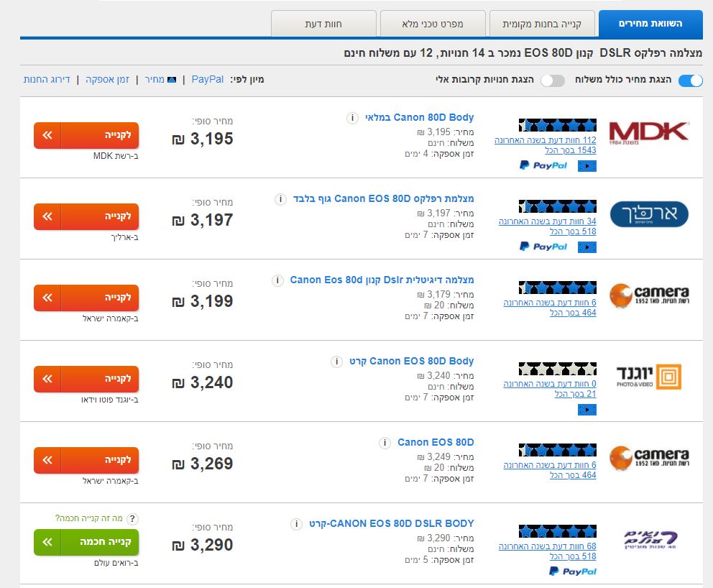Open 68 חוות דעת reviews link for רואים עולם
The width and height of the screenshot is (713, 588).
[x=548, y=546]
